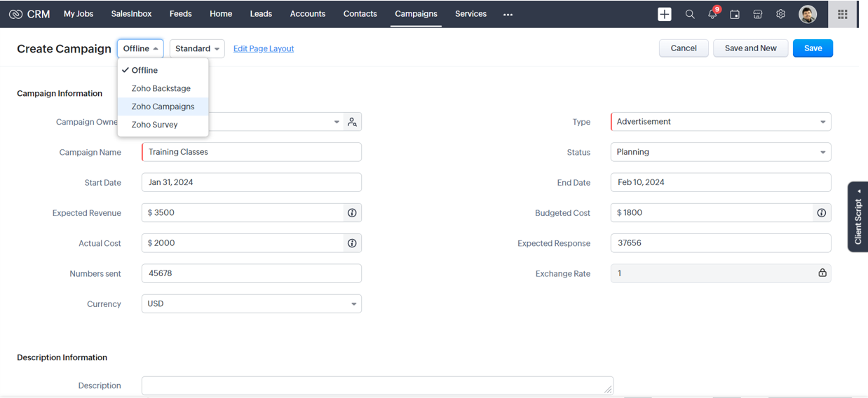Select Zoho Campaigns from the list
This screenshot has width=868, height=398.
[163, 107]
